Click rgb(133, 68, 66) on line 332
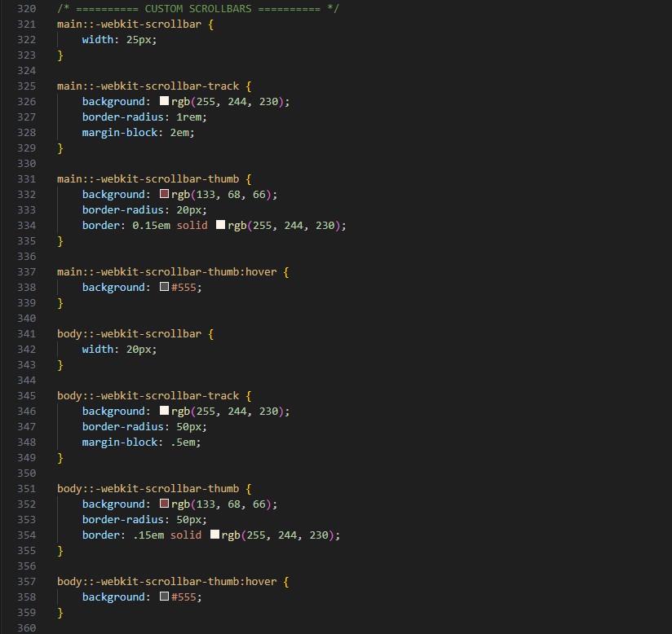Image resolution: width=672 pixels, height=634 pixels. [221, 195]
